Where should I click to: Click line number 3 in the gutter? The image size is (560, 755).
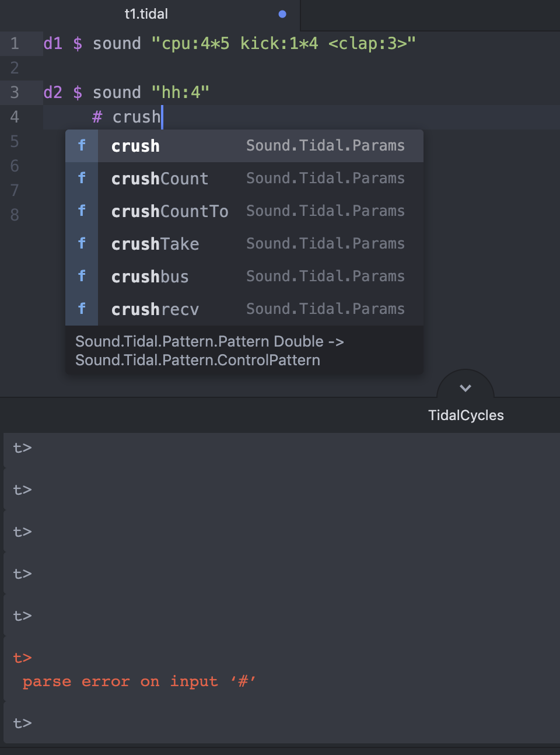coord(15,93)
